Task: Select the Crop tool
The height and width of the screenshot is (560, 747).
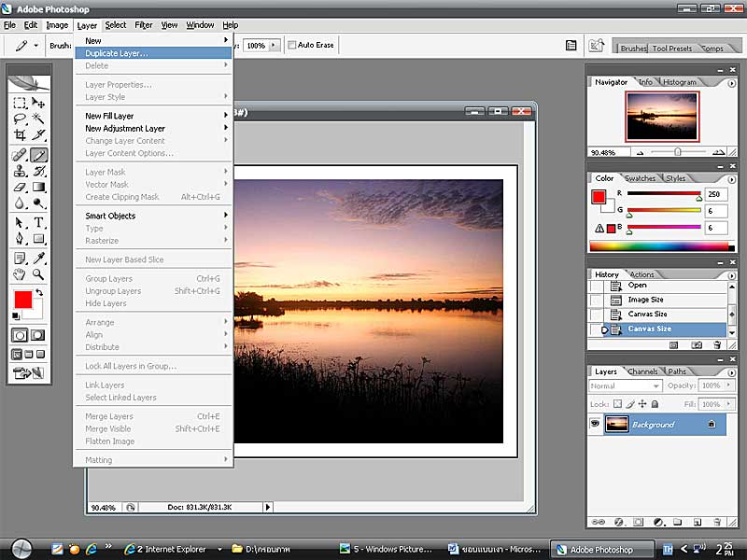Action: (x=20, y=134)
